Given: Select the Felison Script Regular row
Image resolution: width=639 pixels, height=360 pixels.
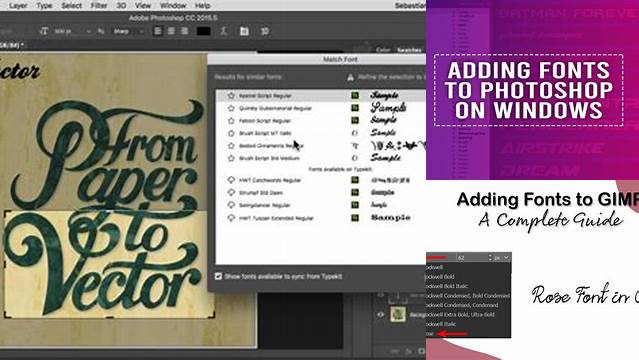Looking at the screenshot, I should [320, 121].
